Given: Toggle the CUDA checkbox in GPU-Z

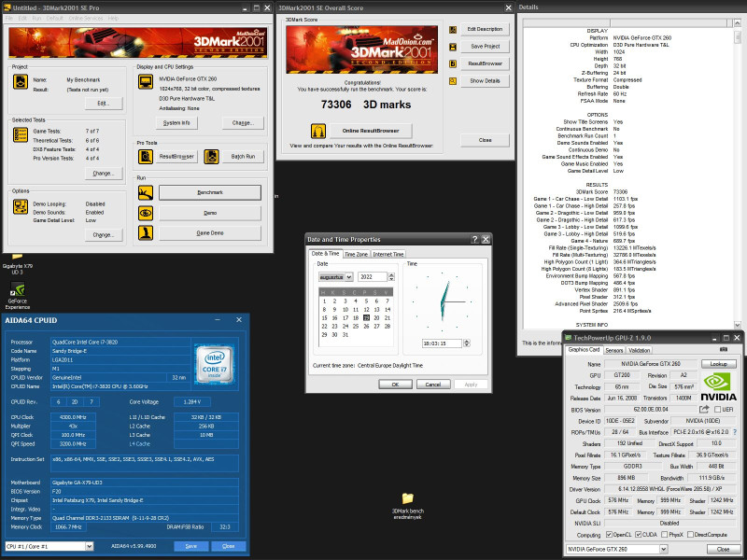Looking at the screenshot, I should pos(638,534).
